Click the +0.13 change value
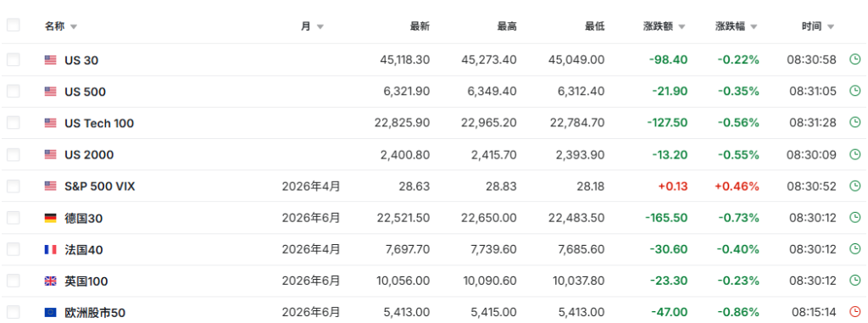The image size is (868, 323). [672, 187]
